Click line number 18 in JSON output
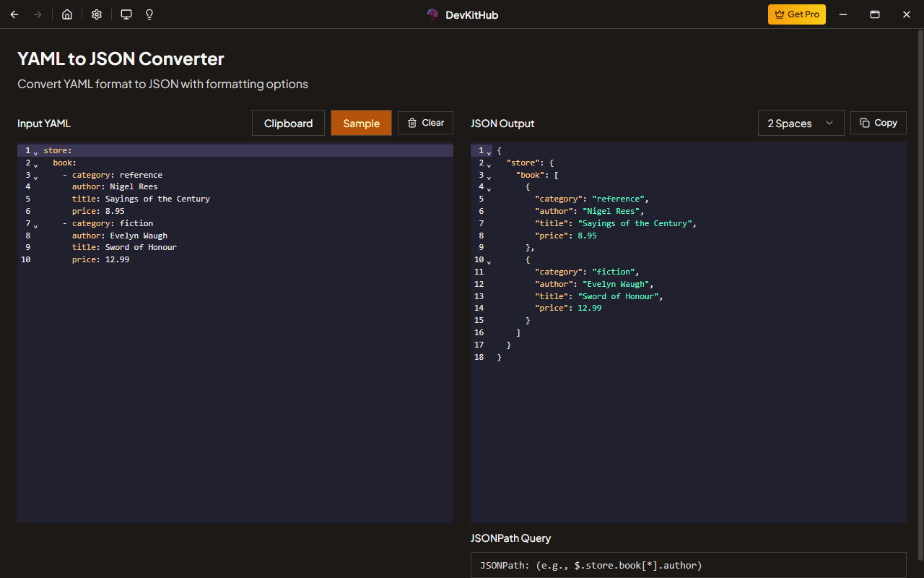Image resolution: width=924 pixels, height=578 pixels. [x=479, y=357]
